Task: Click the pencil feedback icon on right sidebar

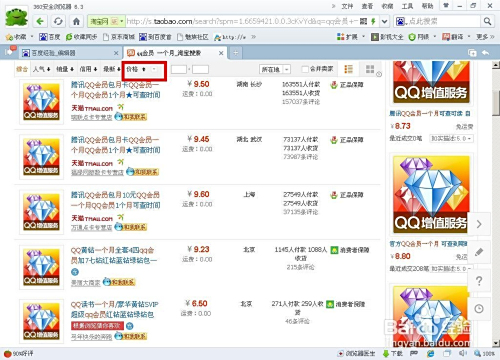Action: click(x=479, y=252)
